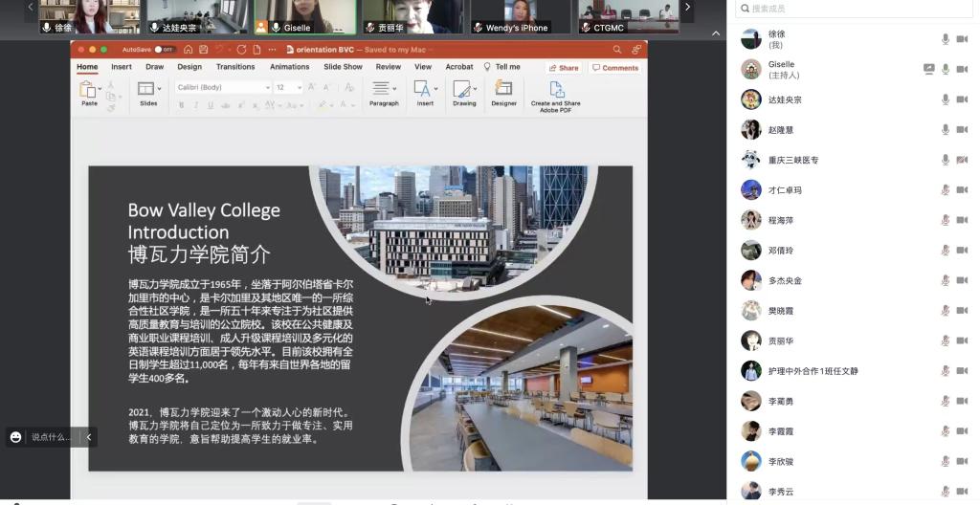Viewport: 980px width, 505px height.
Task: Click the Save icon in title bar
Action: pyautogui.click(x=203, y=50)
